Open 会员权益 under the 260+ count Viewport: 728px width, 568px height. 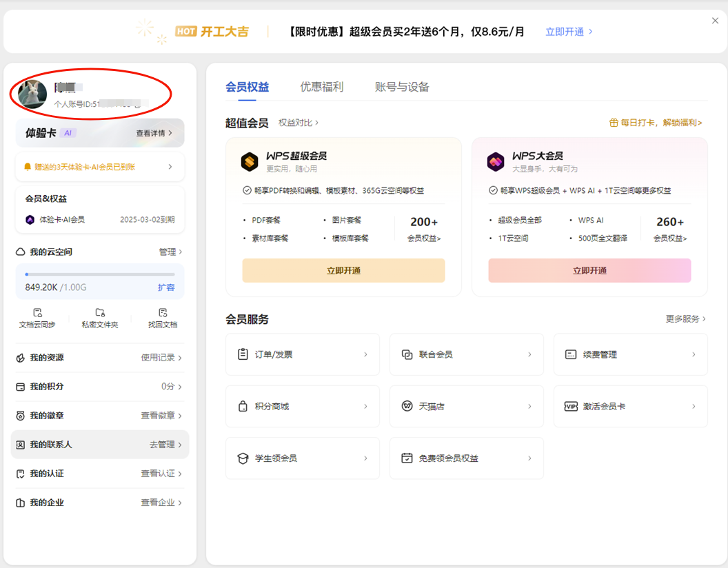[x=670, y=239]
